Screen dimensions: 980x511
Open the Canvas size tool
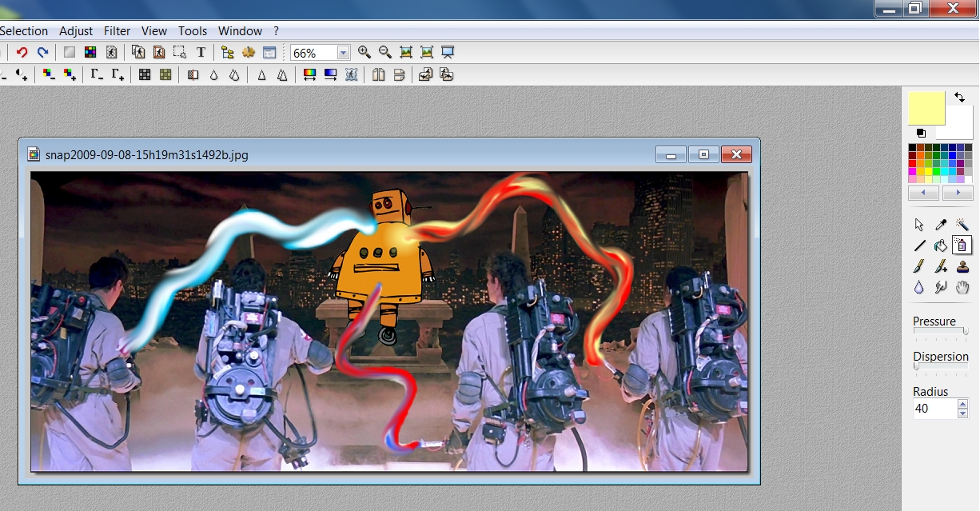[159, 52]
